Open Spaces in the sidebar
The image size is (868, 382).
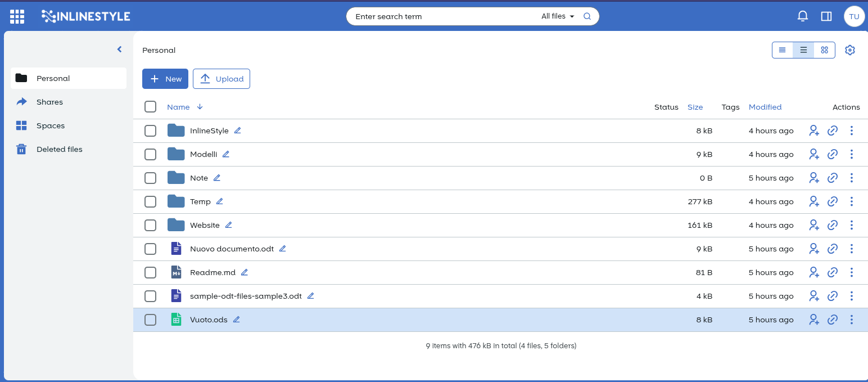click(x=69, y=125)
